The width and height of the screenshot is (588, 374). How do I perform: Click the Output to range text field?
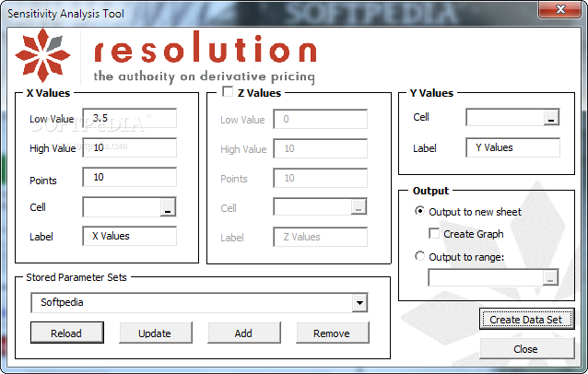[x=486, y=277]
